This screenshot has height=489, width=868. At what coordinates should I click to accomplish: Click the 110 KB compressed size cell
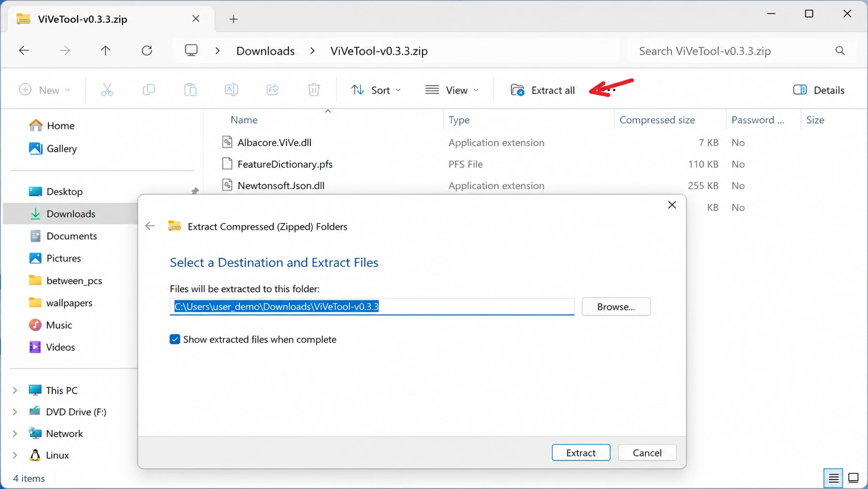click(x=703, y=164)
